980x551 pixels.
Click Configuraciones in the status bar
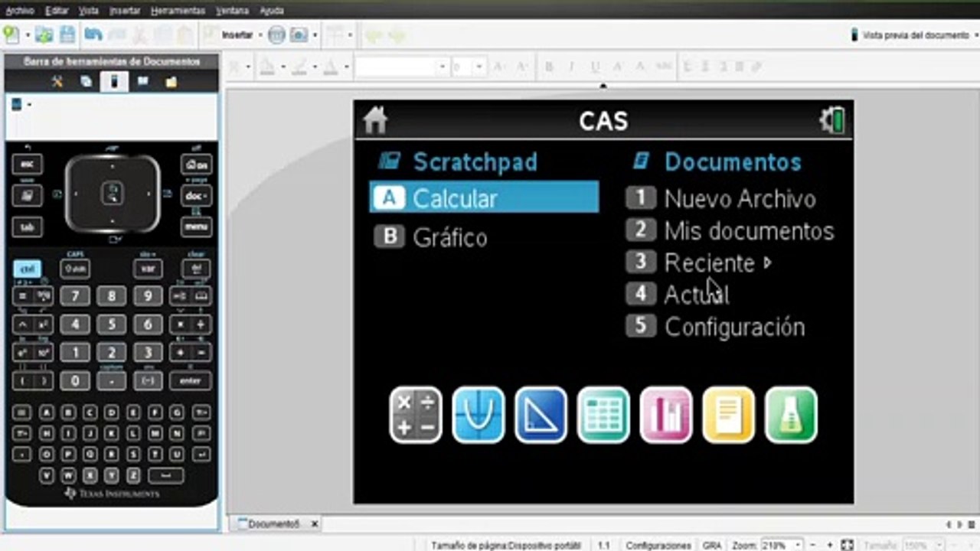658,545
